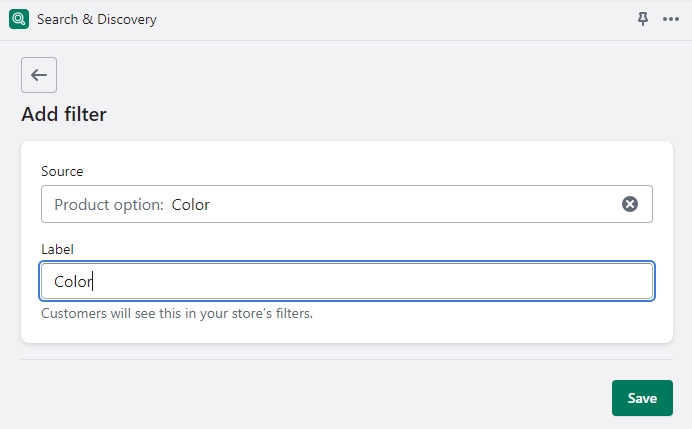This screenshot has width=692, height=429.
Task: Click the Search & Discovery app icon
Action: (18, 19)
